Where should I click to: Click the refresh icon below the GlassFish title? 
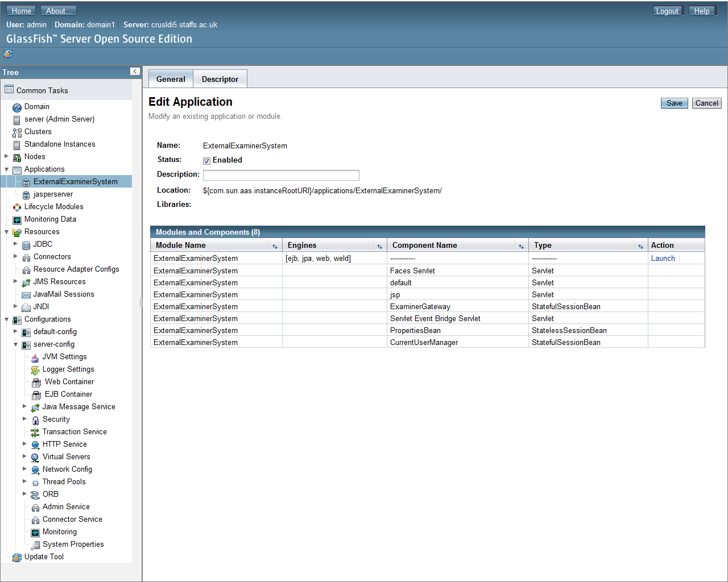[8, 54]
